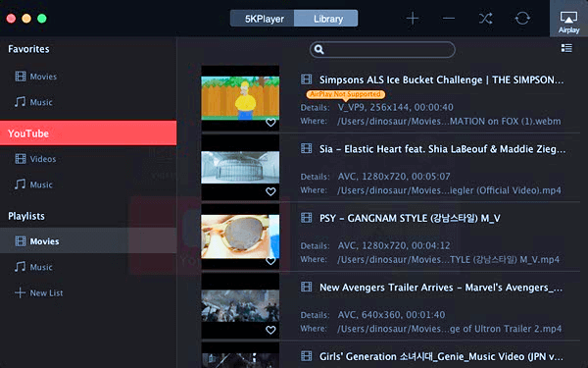This screenshot has height=368, width=588.
Task: Open Videos under YouTube
Action: [35, 159]
